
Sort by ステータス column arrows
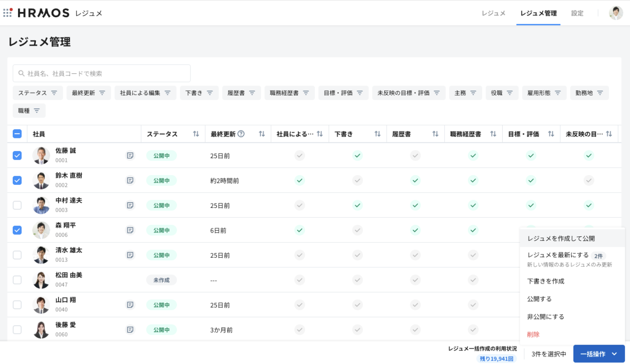[x=196, y=134]
